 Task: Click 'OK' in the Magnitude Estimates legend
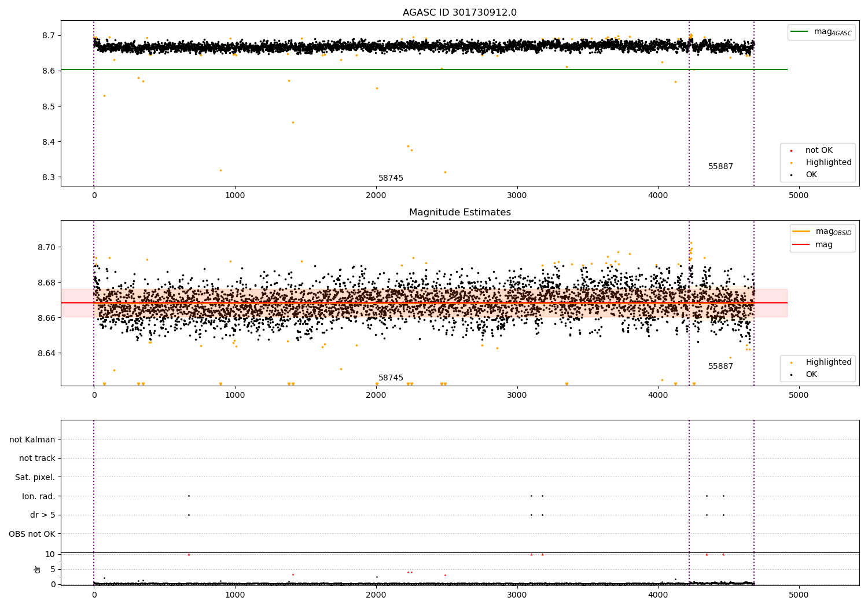coord(811,375)
